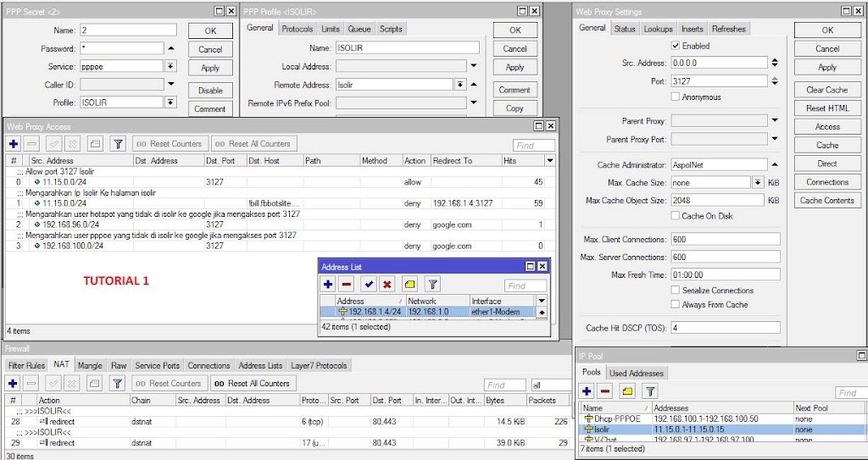Select NAT rule number 28 redirect
Image resolution: width=868 pixels, height=460 pixels.
tap(288, 421)
